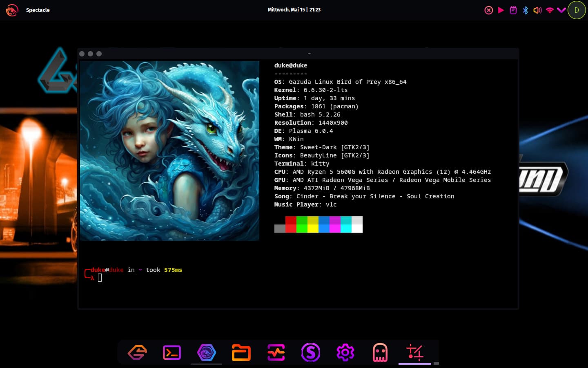Click the OS: Garuda Linux Bird of Prey line
Screen dimensions: 588x368
(341, 82)
